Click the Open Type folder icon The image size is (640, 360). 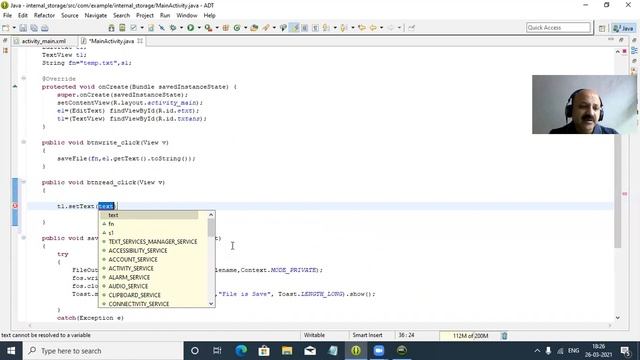pos(254,28)
